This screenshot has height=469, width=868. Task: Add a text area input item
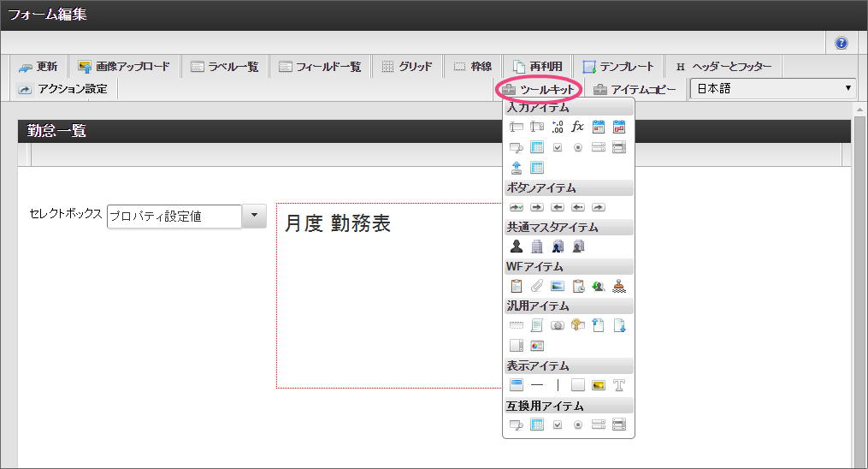[x=536, y=127]
